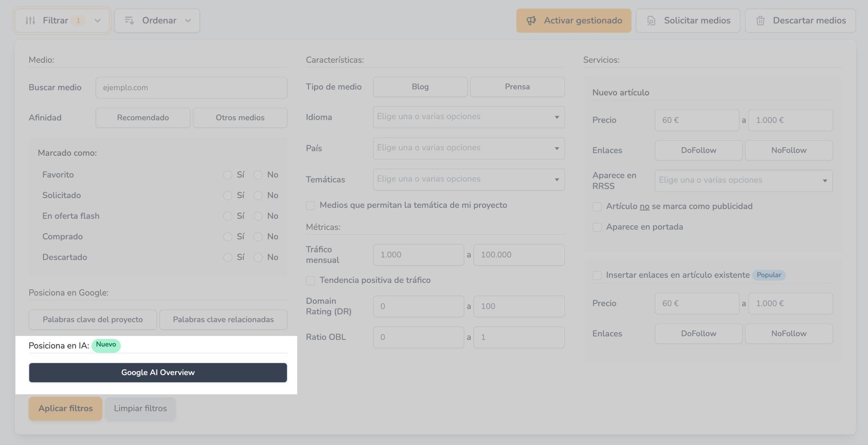Image resolution: width=868 pixels, height=445 pixels.
Task: Click the sort order icon
Action: point(129,20)
